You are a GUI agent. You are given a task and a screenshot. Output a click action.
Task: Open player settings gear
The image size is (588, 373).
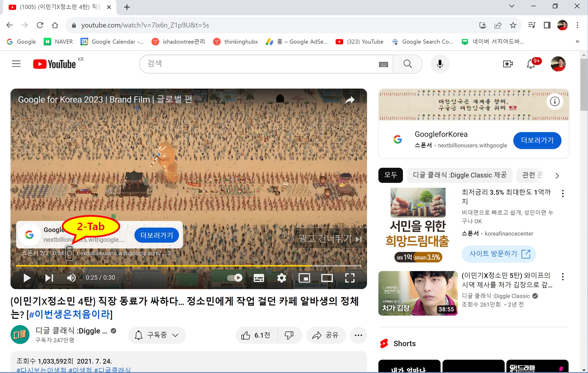(x=281, y=278)
